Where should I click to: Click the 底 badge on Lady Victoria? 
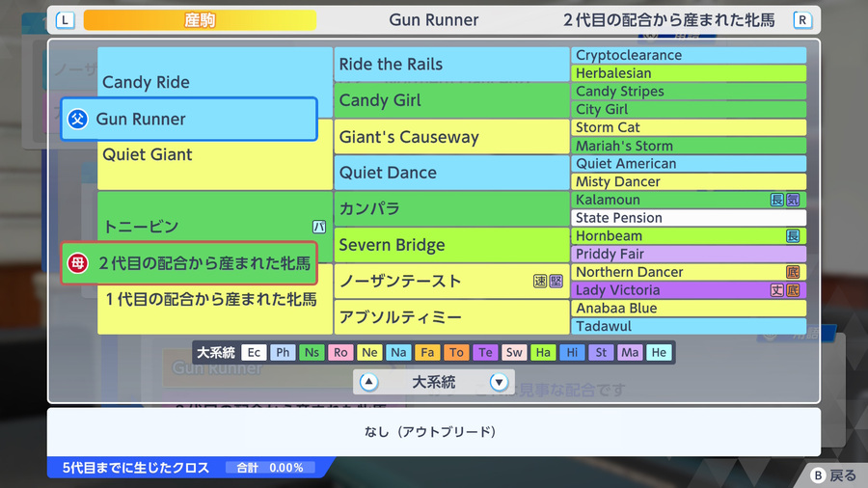793,290
